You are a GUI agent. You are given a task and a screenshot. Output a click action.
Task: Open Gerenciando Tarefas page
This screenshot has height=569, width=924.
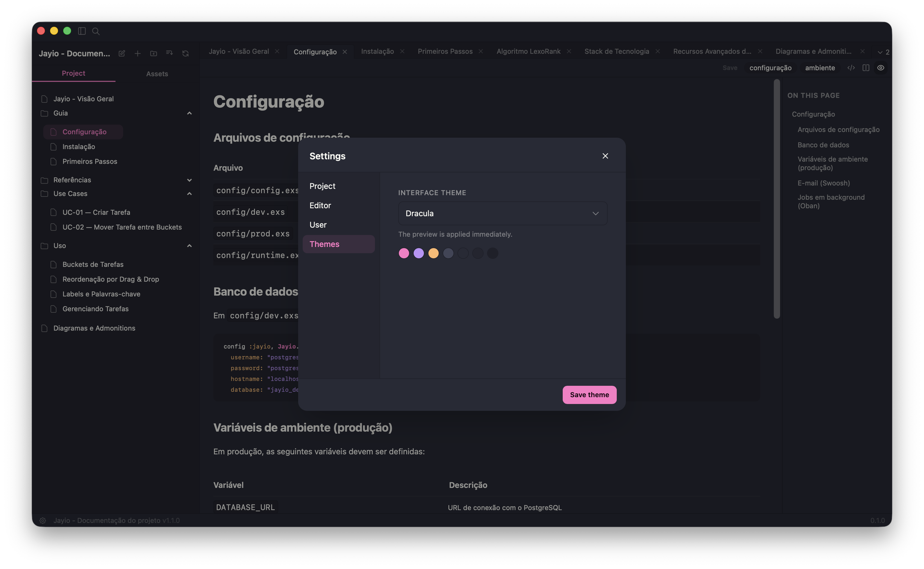96,309
